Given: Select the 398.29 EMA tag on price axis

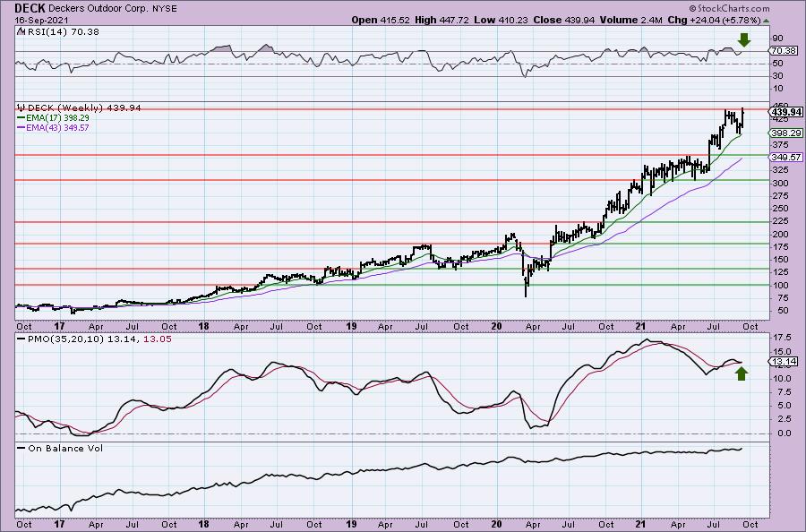Looking at the screenshot, I should point(785,133).
